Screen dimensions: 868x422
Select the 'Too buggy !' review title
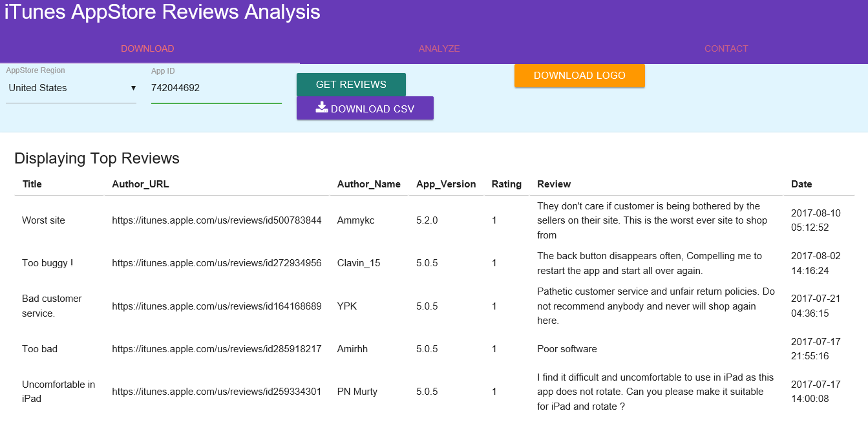(48, 263)
